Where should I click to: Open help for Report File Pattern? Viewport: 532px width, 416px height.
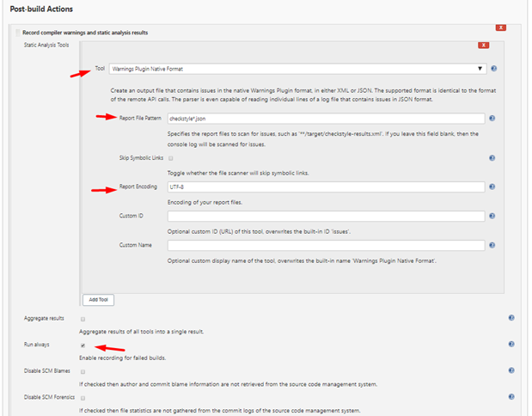click(x=492, y=118)
